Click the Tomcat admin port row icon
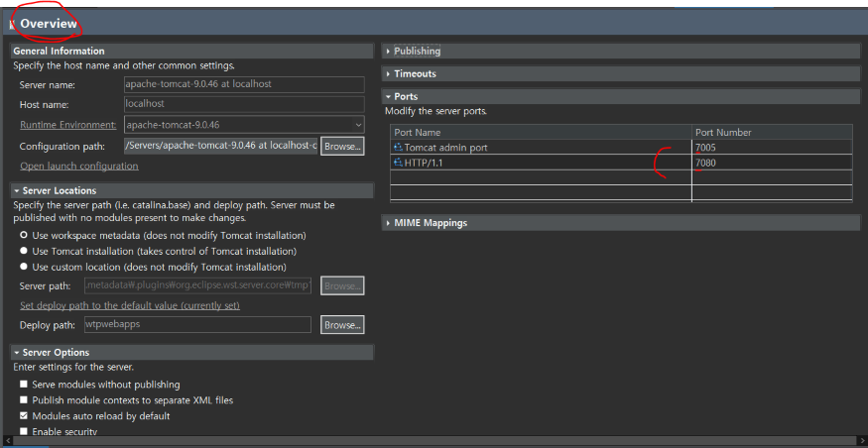 pyautogui.click(x=398, y=148)
